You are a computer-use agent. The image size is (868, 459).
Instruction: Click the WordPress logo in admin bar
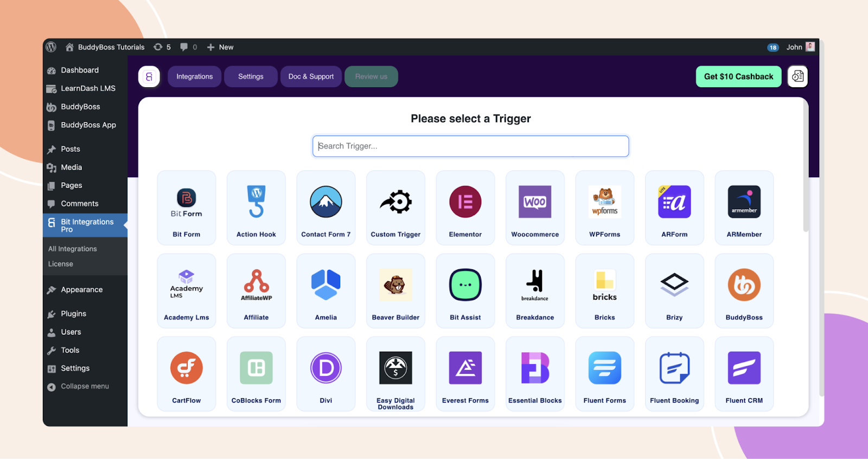(x=51, y=47)
